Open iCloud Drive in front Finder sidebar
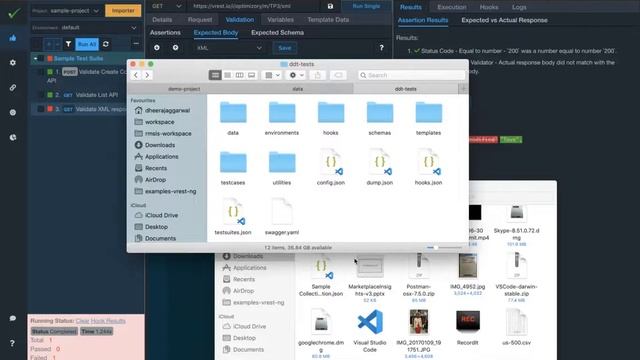640x360 pixels. [x=161, y=215]
